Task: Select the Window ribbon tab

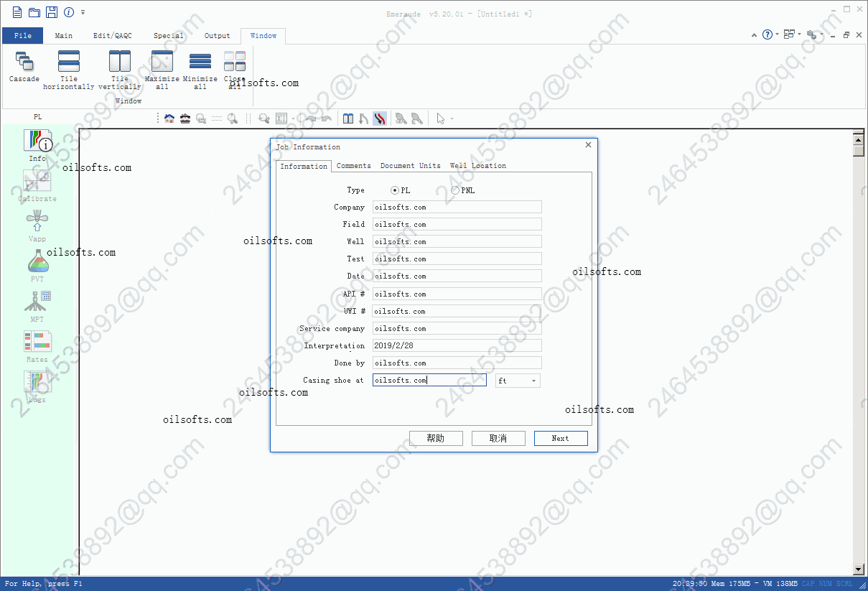Action: pyautogui.click(x=263, y=35)
